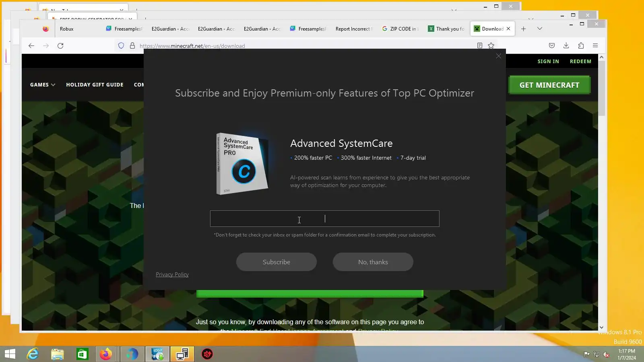Open a new tab with plus button

523,29
